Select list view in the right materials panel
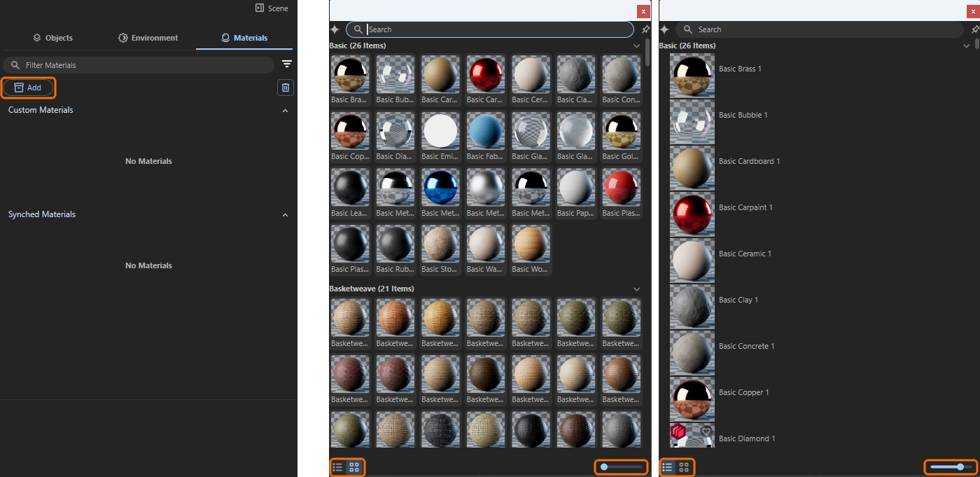The width and height of the screenshot is (980, 477). [x=666, y=466]
